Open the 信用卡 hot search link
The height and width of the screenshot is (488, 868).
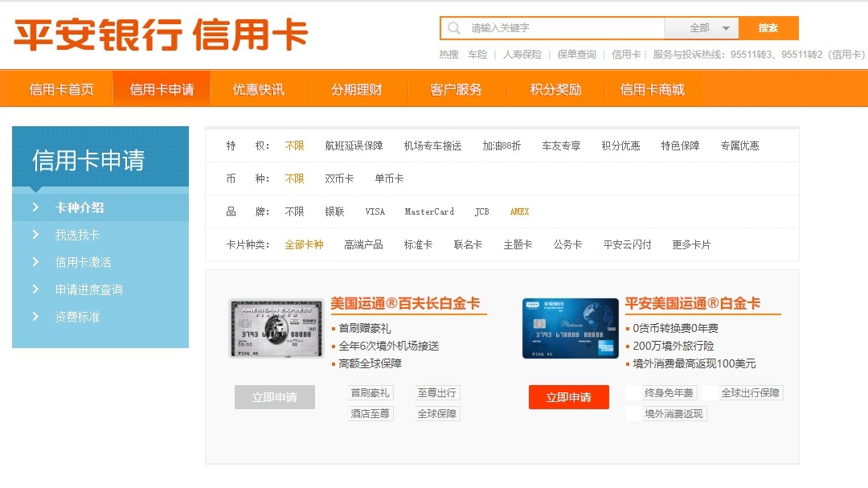pos(625,55)
